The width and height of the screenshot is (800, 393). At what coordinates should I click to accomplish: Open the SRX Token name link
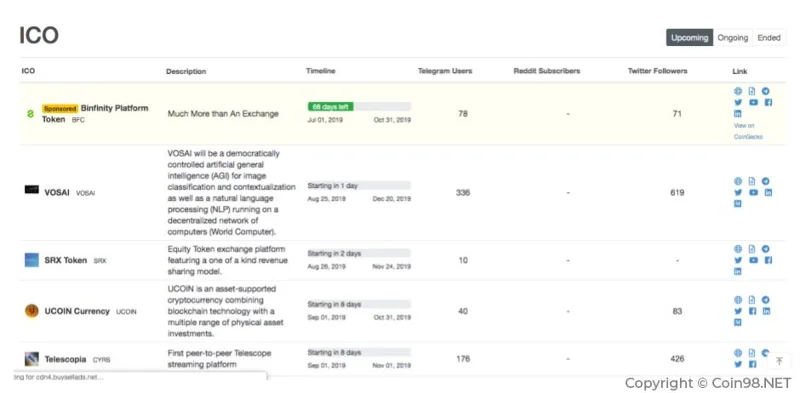point(65,260)
